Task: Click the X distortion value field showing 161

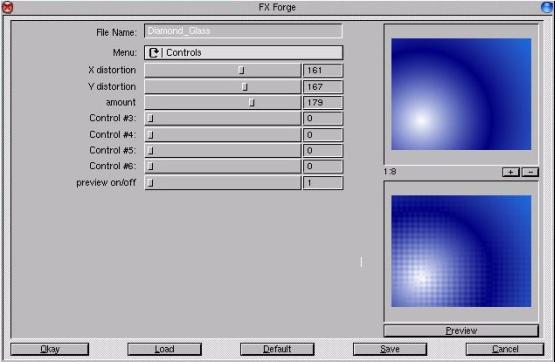Action: [323, 70]
